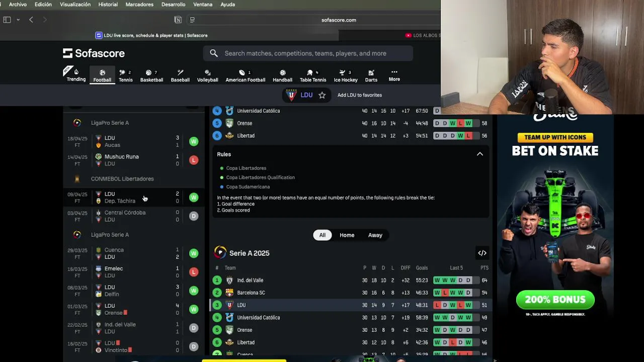
Task: Select the LDU row in Serie A 2025 table
Action: [x=351, y=305]
